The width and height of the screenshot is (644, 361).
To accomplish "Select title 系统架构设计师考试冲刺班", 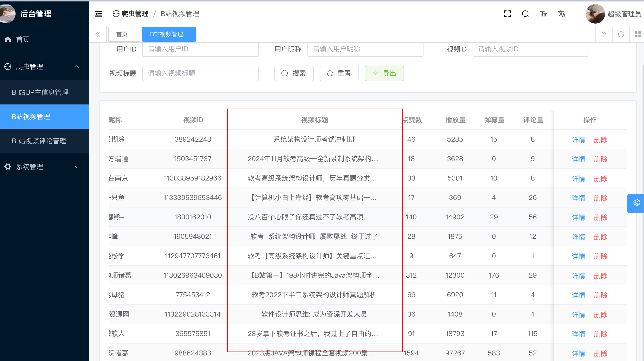I will tap(314, 139).
